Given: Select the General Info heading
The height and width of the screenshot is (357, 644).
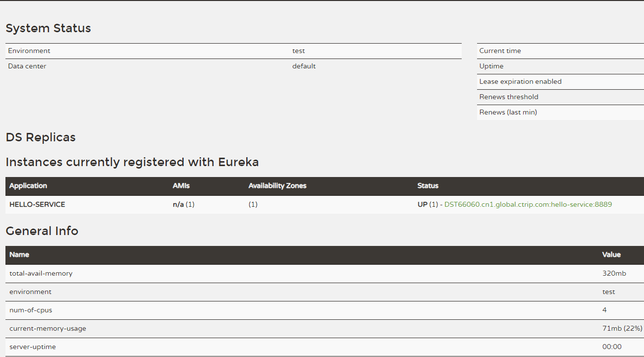Looking at the screenshot, I should pos(42,231).
